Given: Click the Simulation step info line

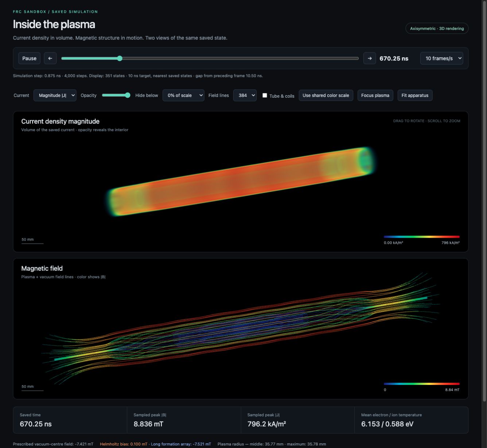Looking at the screenshot, I should [x=138, y=76].
